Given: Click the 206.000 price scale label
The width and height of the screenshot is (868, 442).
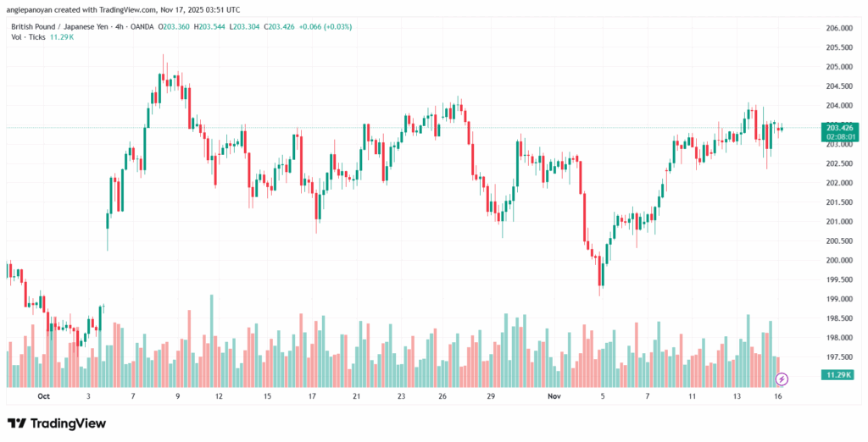Looking at the screenshot, I should [837, 28].
